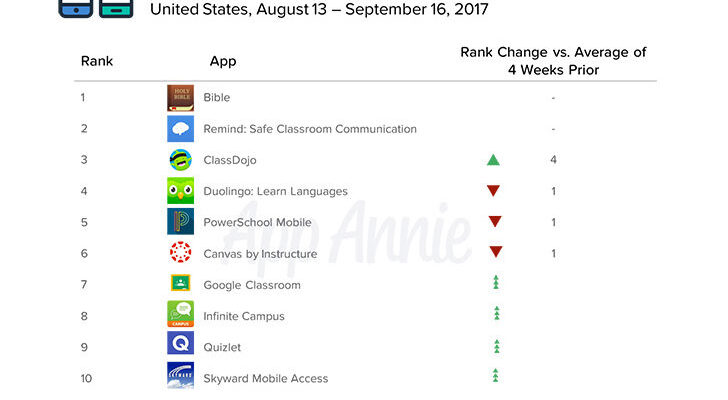Click the blue phone icon at top left
This screenshot has height=400, width=728.
76,8
